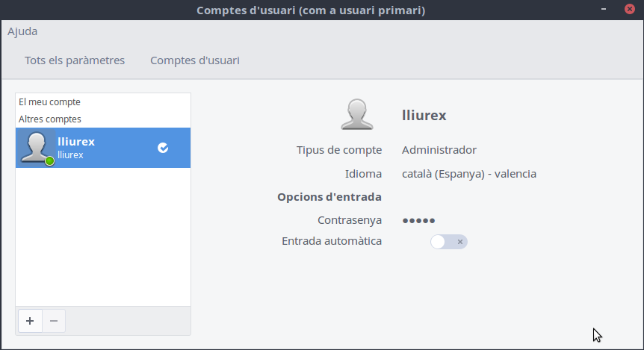Click the Altres comptes heading
The width and height of the screenshot is (644, 350).
coord(50,119)
